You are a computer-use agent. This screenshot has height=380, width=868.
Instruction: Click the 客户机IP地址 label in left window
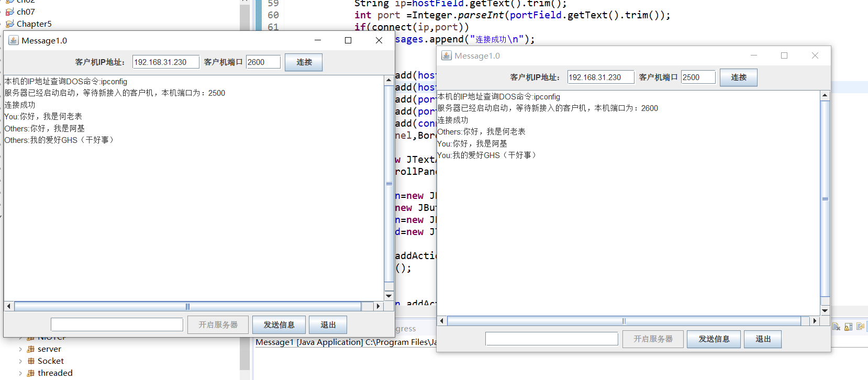[x=100, y=62]
